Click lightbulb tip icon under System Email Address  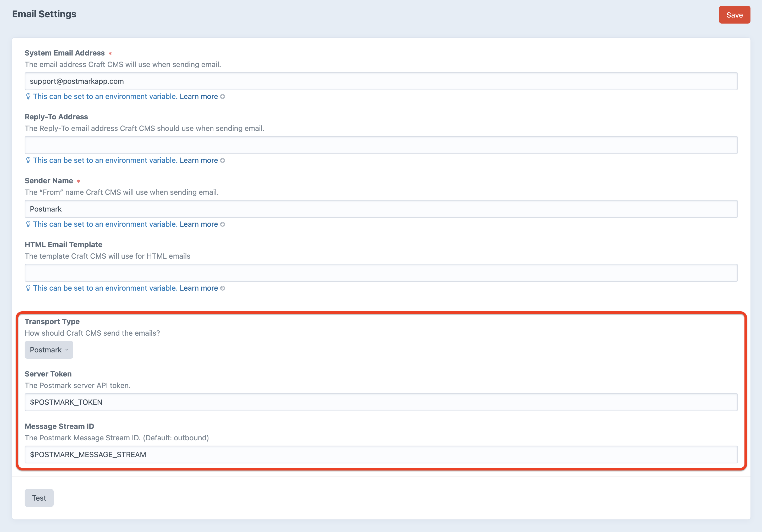(28, 97)
